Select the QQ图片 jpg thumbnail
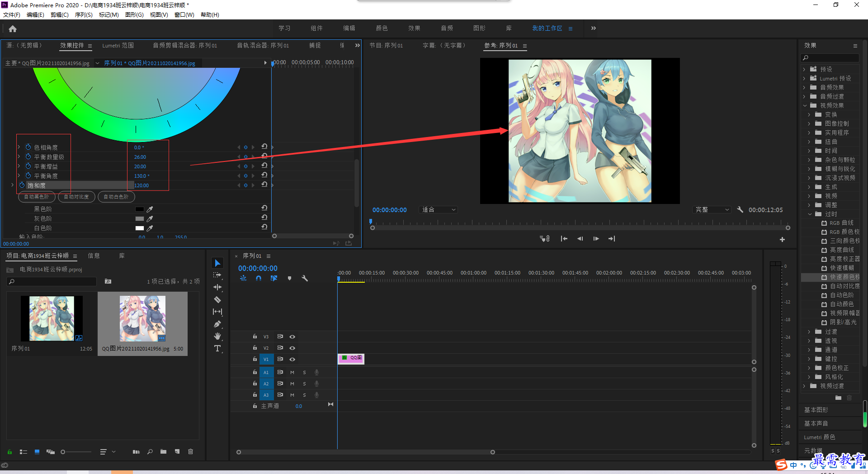 point(142,319)
